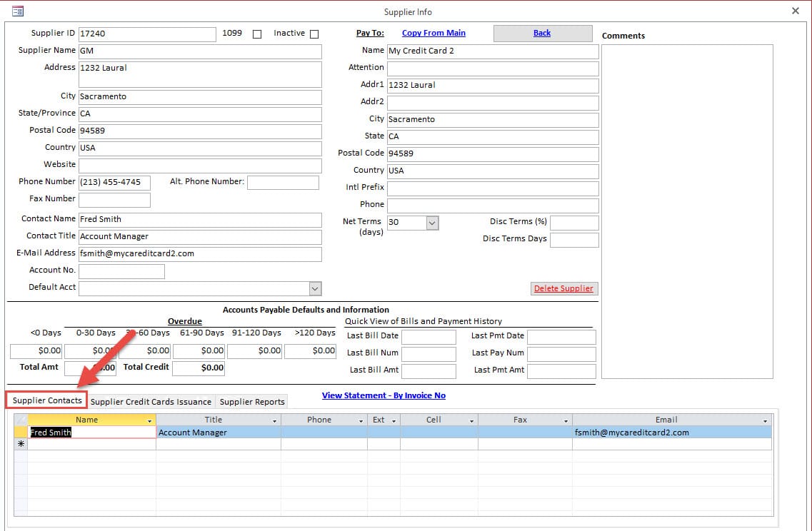Open the Default Acct dropdown
Screen dimensions: 812x531
coord(315,289)
